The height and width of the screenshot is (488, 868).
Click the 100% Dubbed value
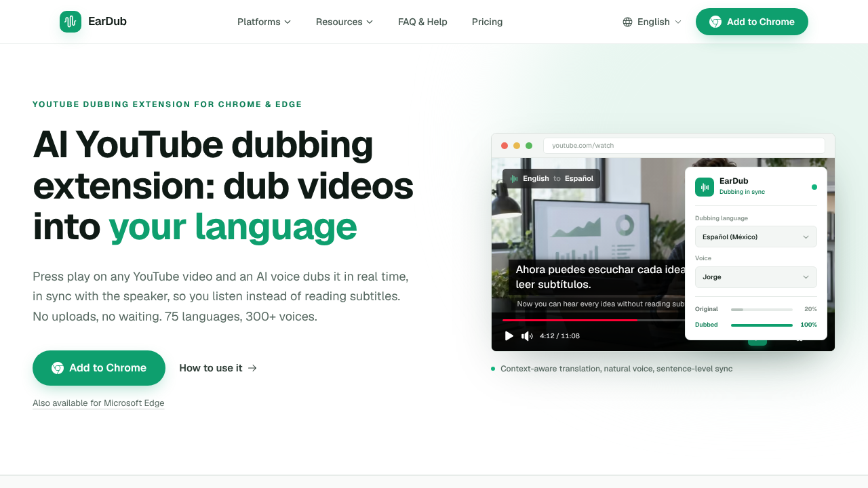click(x=808, y=325)
